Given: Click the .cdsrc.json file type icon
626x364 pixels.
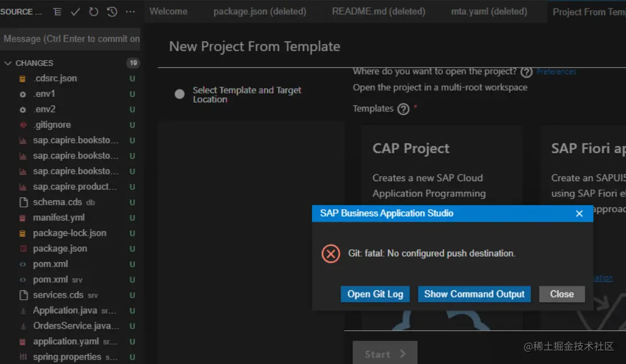Looking at the screenshot, I should tap(23, 79).
